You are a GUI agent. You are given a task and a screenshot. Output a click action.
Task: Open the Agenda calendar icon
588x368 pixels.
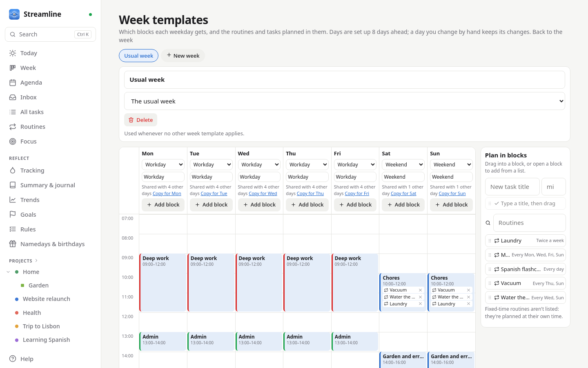pyautogui.click(x=13, y=83)
